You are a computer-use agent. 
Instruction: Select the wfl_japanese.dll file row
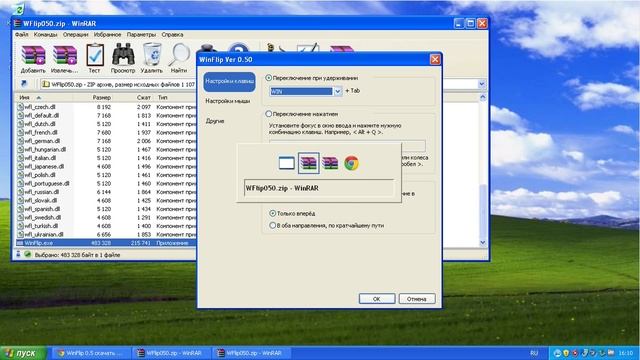point(106,167)
